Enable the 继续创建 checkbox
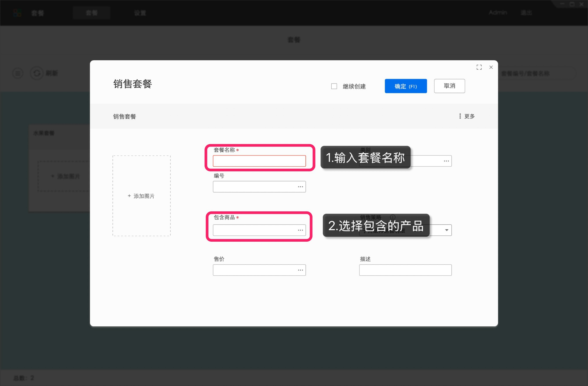Image resolution: width=588 pixels, height=386 pixels. tap(334, 86)
